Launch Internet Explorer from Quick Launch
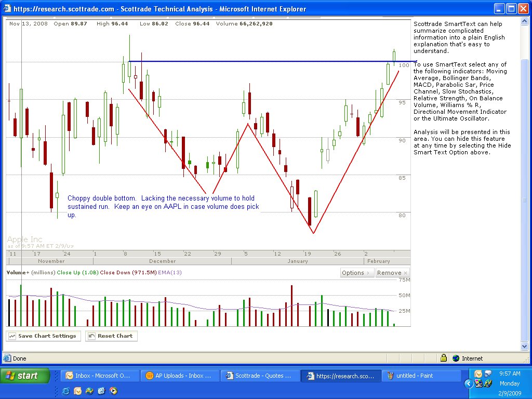Image resolution: width=532 pixels, height=399 pixels. pos(66,391)
